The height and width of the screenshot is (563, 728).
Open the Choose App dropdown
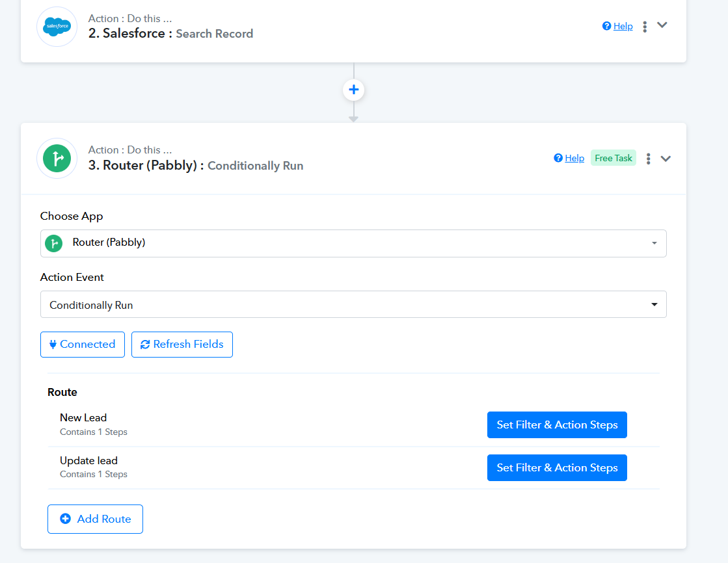(x=353, y=243)
